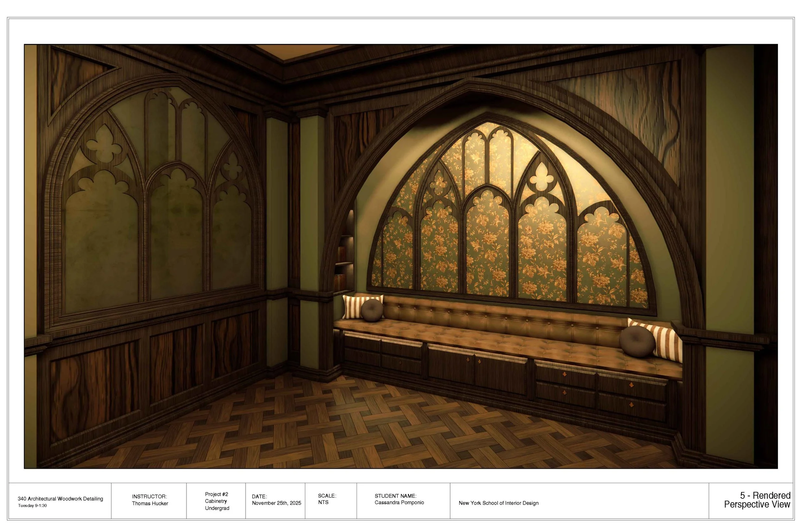
Task: Select the "Tuesday 9-1:30" text
Action: (32, 506)
